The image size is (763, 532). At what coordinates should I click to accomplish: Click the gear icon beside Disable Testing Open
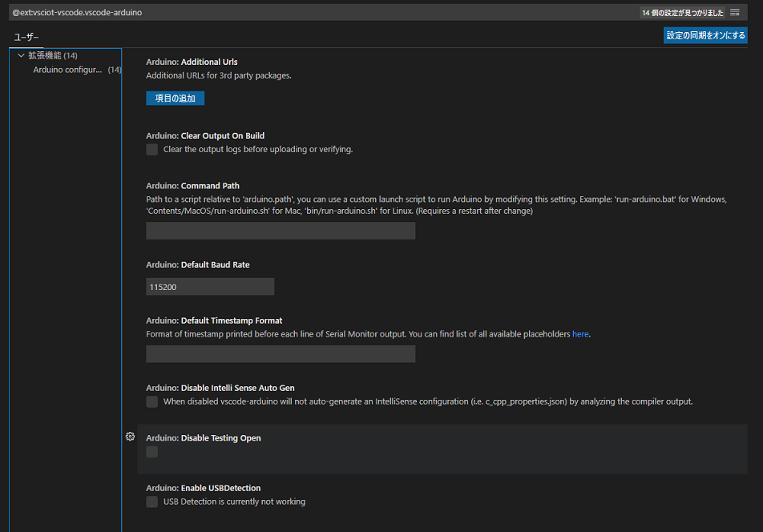pos(130,436)
